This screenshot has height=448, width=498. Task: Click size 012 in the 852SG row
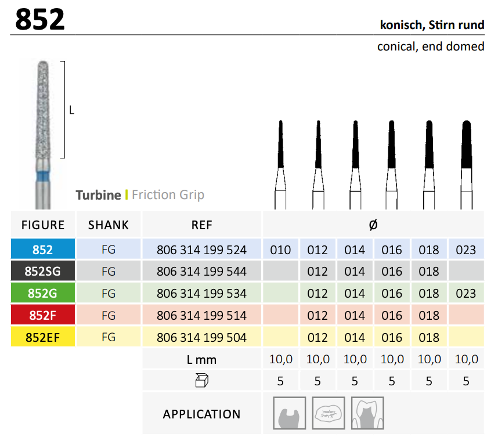(317, 271)
